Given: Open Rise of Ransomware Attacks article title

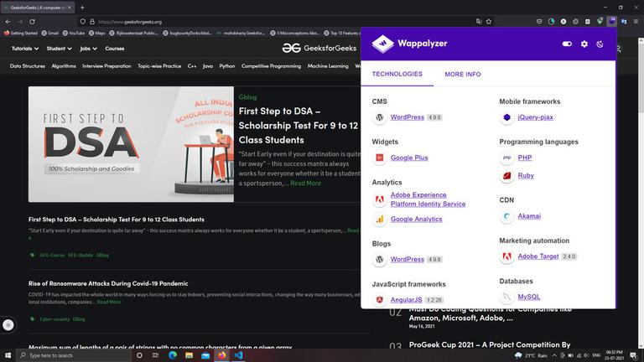Looking at the screenshot, I should point(108,283).
